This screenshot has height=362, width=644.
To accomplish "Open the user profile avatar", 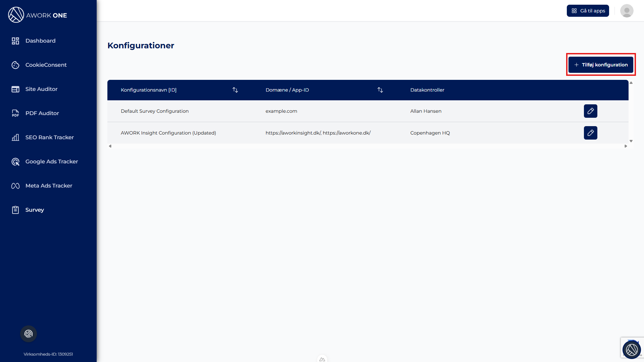I will [627, 11].
